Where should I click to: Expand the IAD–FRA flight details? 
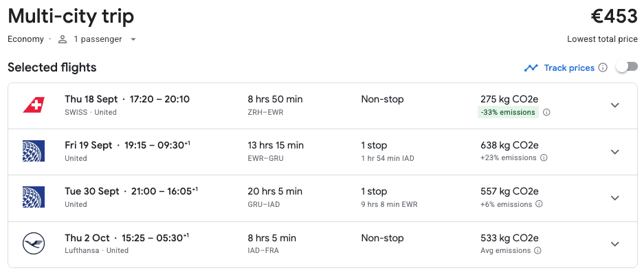[x=614, y=243]
